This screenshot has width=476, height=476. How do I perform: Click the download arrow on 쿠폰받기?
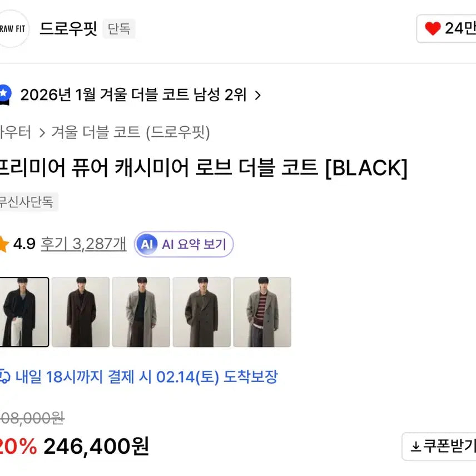click(x=415, y=446)
